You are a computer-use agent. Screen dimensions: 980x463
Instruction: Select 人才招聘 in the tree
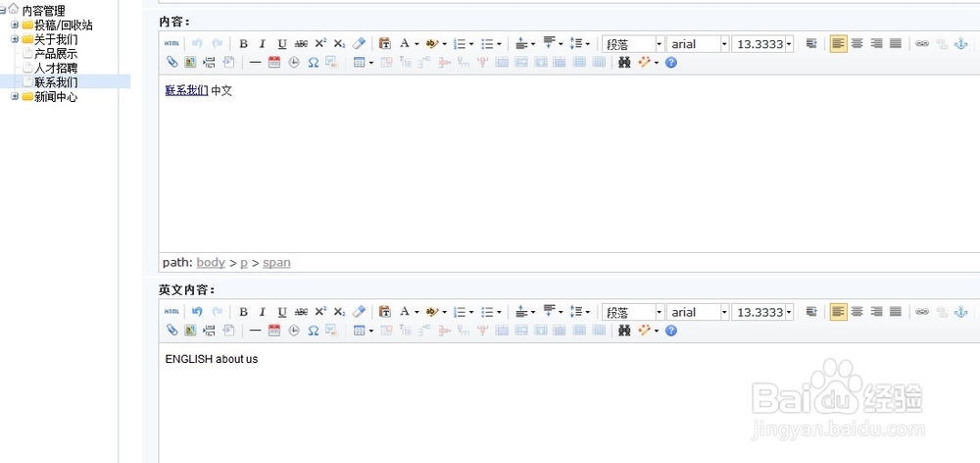[x=56, y=69]
